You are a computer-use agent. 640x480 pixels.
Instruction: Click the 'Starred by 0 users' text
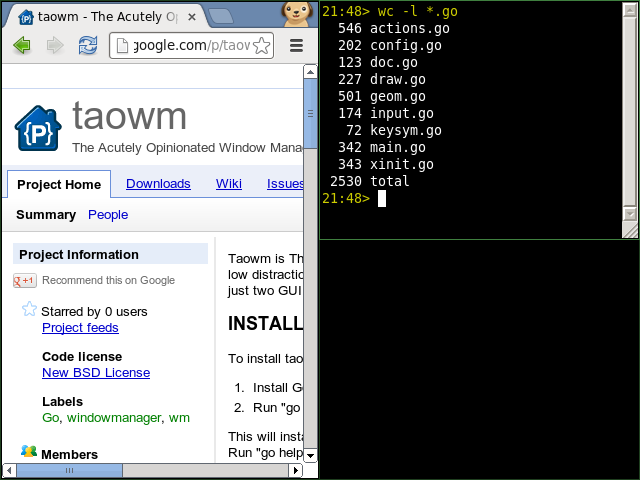(x=94, y=311)
